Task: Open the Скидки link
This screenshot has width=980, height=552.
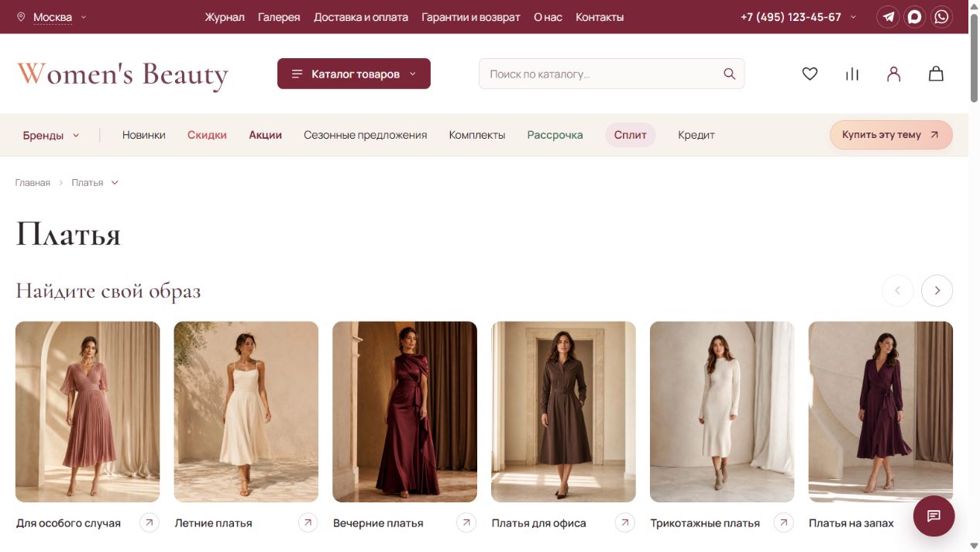Action: pos(207,135)
